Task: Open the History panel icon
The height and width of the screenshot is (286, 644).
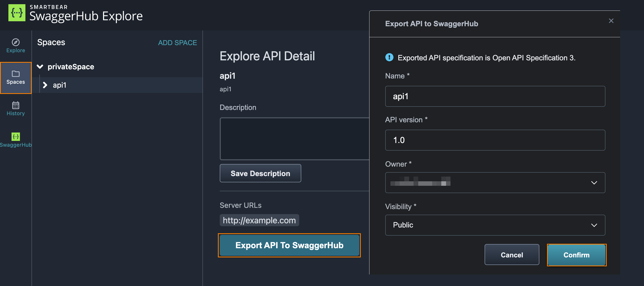Action: point(15,108)
